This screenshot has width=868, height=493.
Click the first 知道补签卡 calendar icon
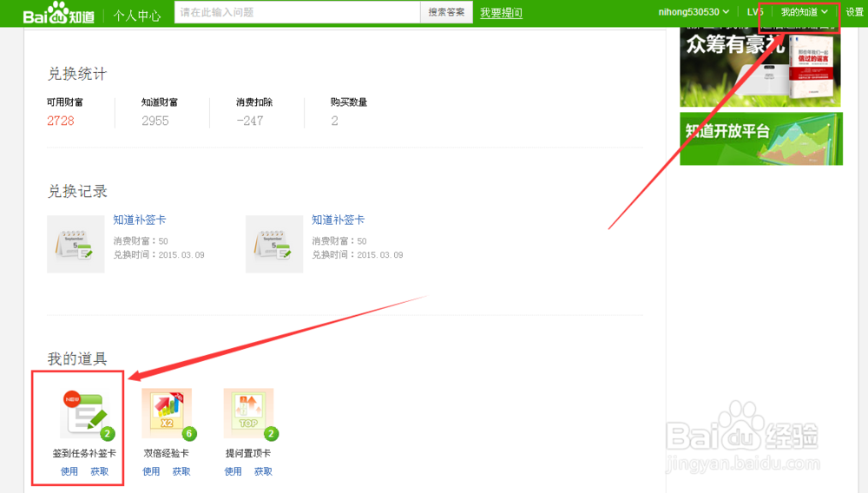click(x=76, y=244)
